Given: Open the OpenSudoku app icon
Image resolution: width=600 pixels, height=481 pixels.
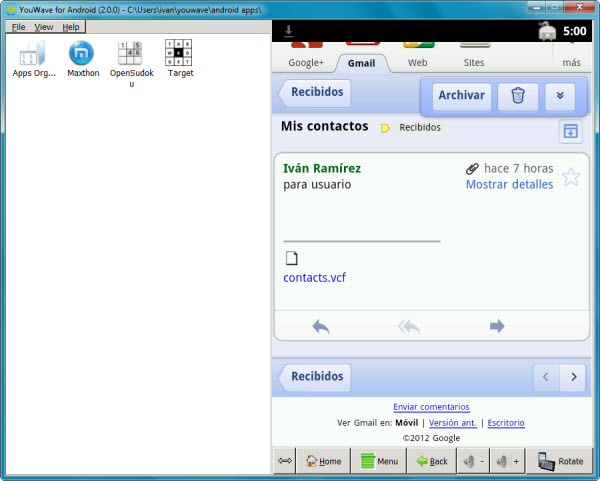Looking at the screenshot, I should click(x=130, y=54).
